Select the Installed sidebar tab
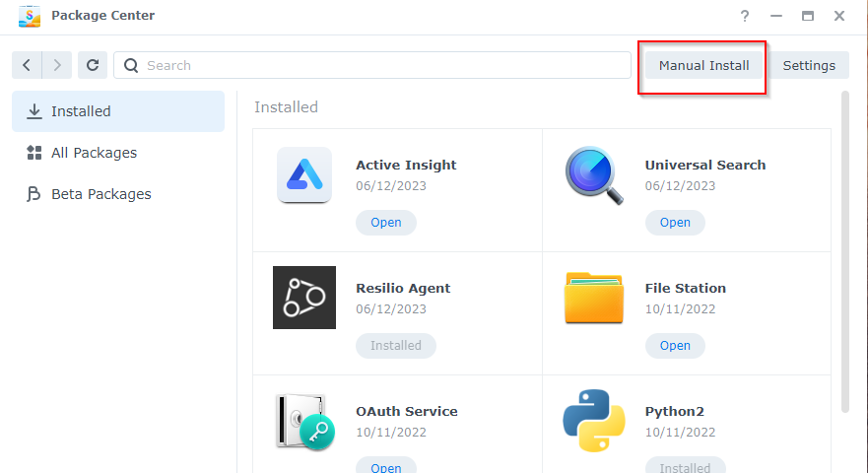Screen dimensions: 868x473 pyautogui.click(x=118, y=111)
